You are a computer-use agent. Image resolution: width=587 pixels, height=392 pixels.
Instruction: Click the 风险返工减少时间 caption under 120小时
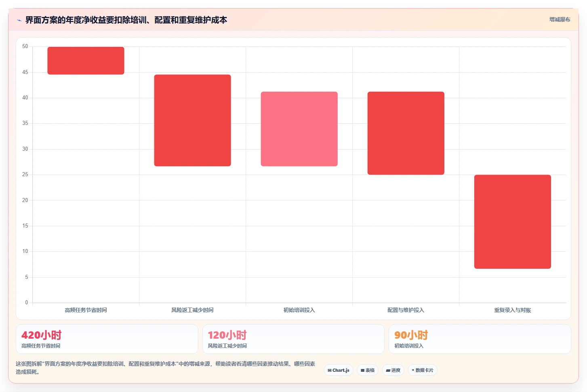(x=227, y=346)
